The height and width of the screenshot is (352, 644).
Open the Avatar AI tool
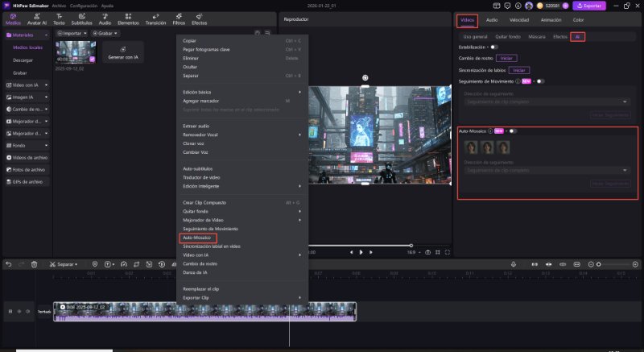[x=37, y=19]
